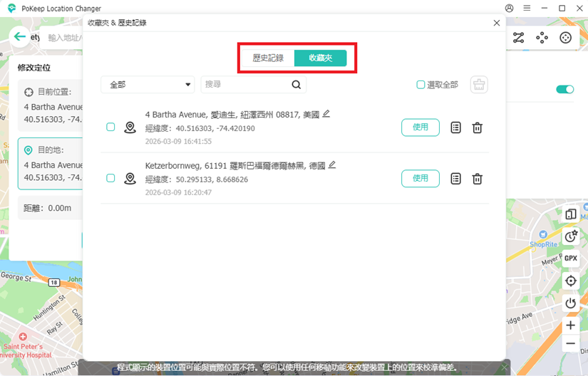Image resolution: width=588 pixels, height=376 pixels.
Task: Zoom in on the map
Action: 570,325
